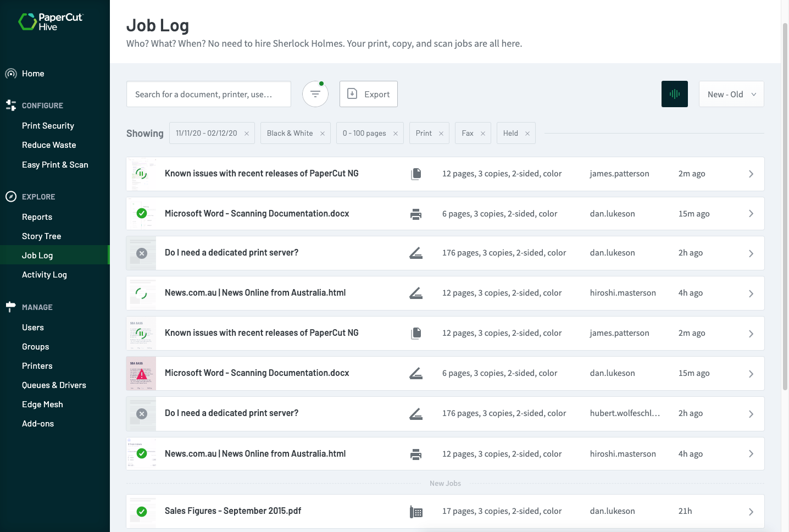Remove the Held filter chip
789x532 pixels.
tap(527, 134)
